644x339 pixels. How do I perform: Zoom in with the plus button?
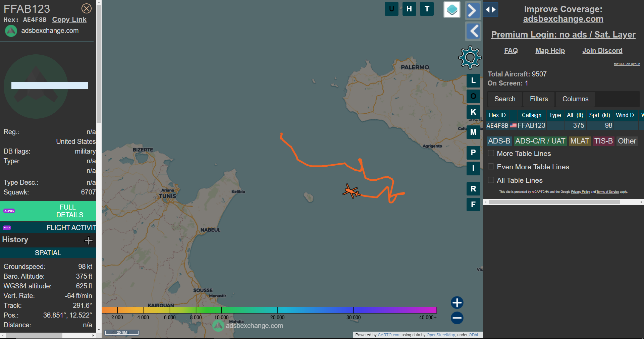tap(457, 302)
